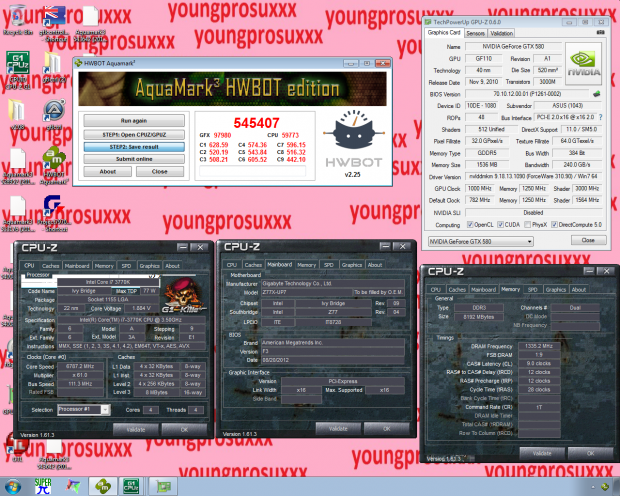This screenshot has width=620, height=496.
Task: Open the Gigabyte G logo desktop shortcut
Action: click(54, 213)
